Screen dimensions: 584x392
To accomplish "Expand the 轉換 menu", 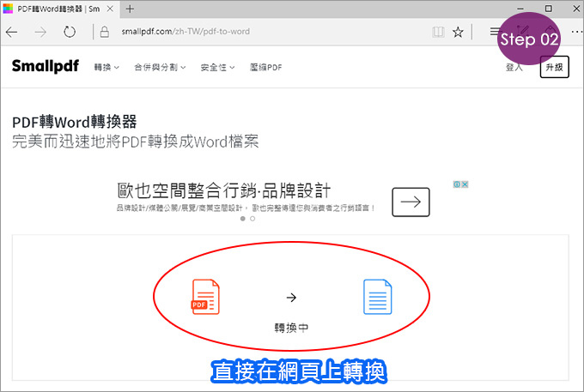I will (x=106, y=67).
